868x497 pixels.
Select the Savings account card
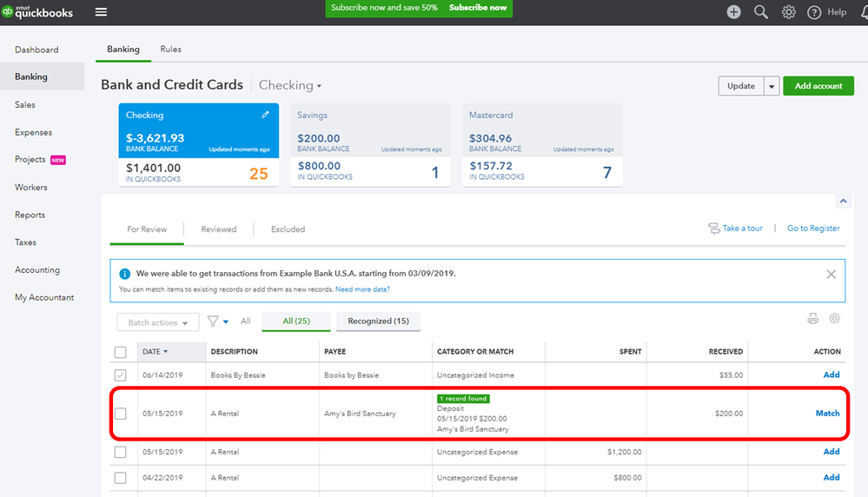point(370,145)
